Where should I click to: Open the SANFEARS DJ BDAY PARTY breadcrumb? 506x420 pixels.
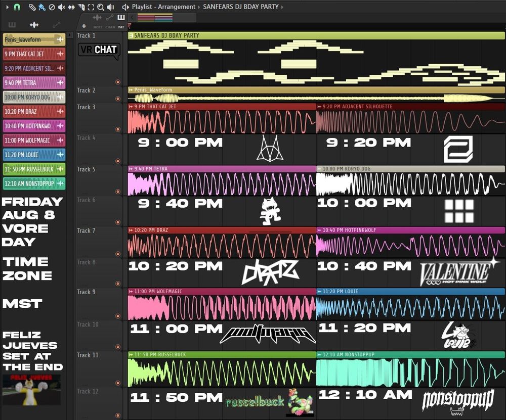(241, 7)
